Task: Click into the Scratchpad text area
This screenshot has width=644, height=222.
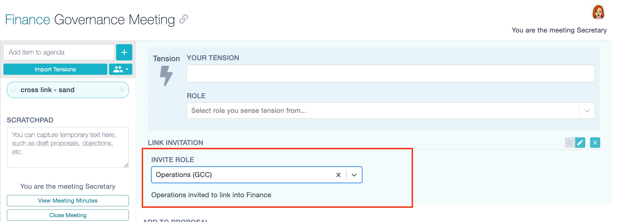Action: click(x=68, y=147)
